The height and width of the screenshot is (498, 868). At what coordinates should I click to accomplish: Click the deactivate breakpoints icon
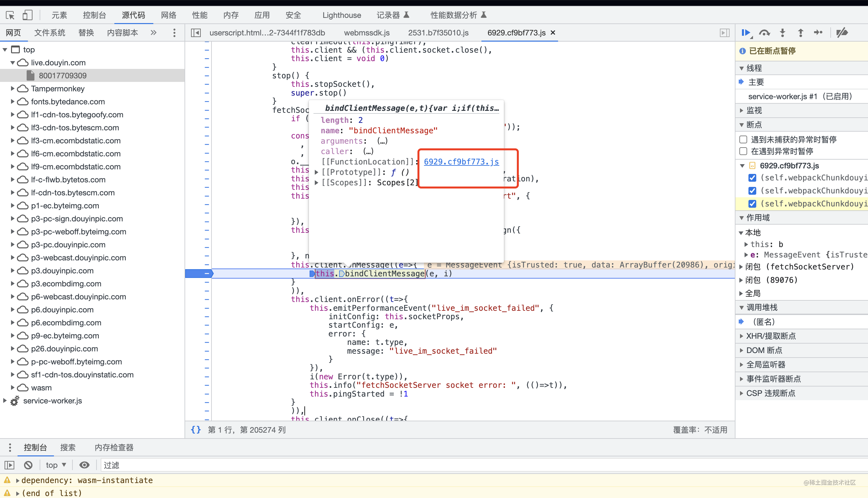pos(842,33)
